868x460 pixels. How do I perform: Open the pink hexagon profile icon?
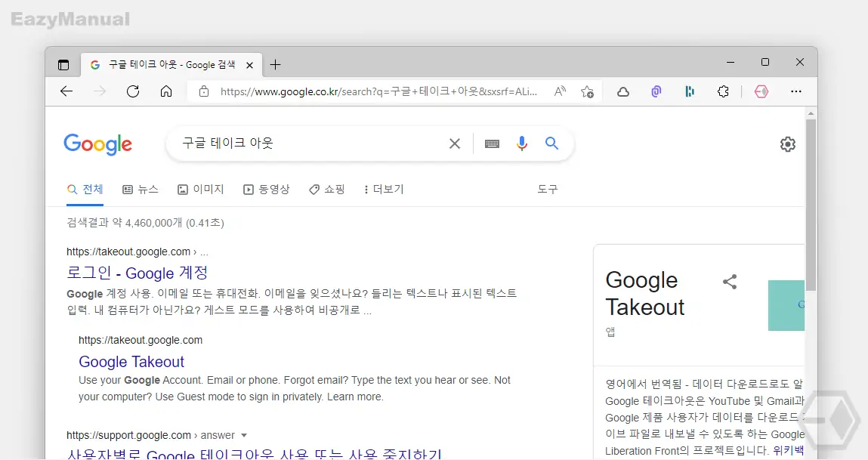(x=761, y=91)
